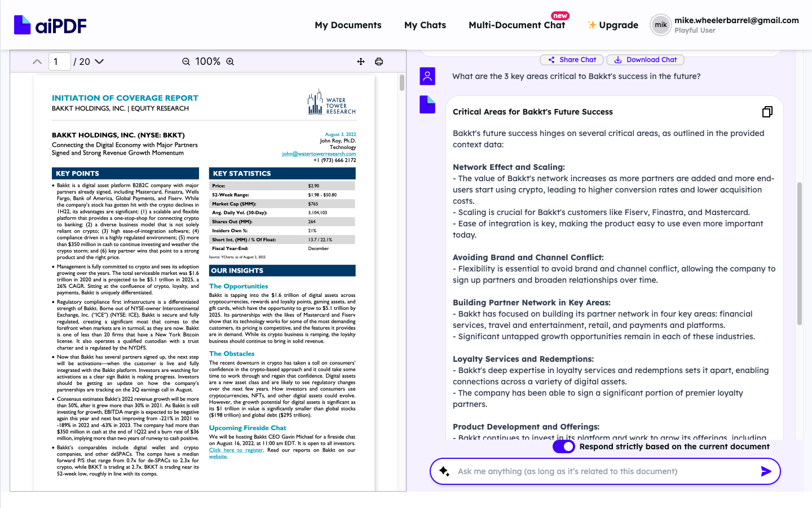
Task: Open the mik profile menu
Action: (660, 25)
